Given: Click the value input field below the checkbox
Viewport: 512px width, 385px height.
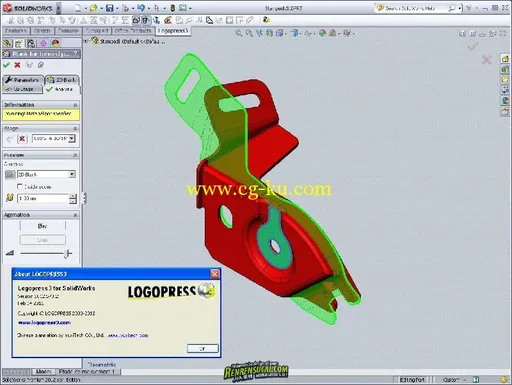Looking at the screenshot, I should [43, 198].
